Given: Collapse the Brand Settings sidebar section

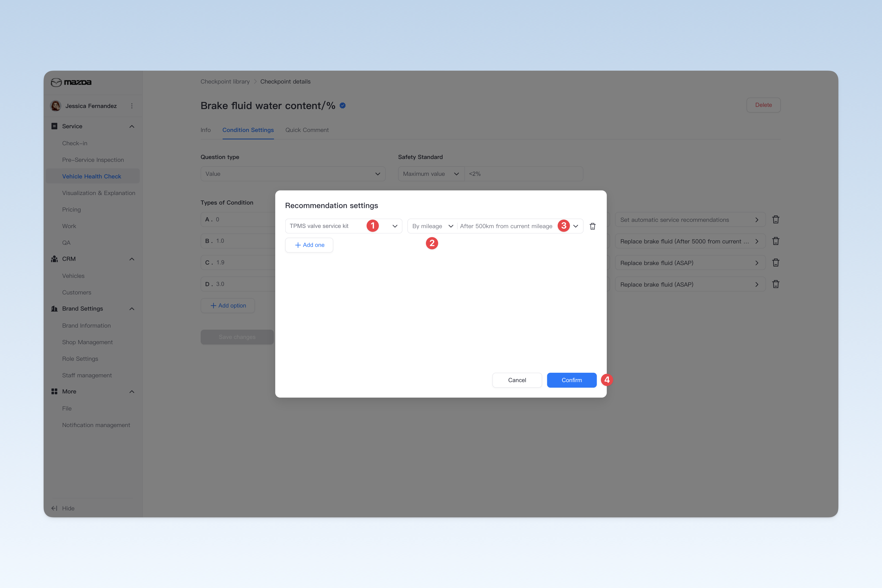Looking at the screenshot, I should (x=132, y=309).
